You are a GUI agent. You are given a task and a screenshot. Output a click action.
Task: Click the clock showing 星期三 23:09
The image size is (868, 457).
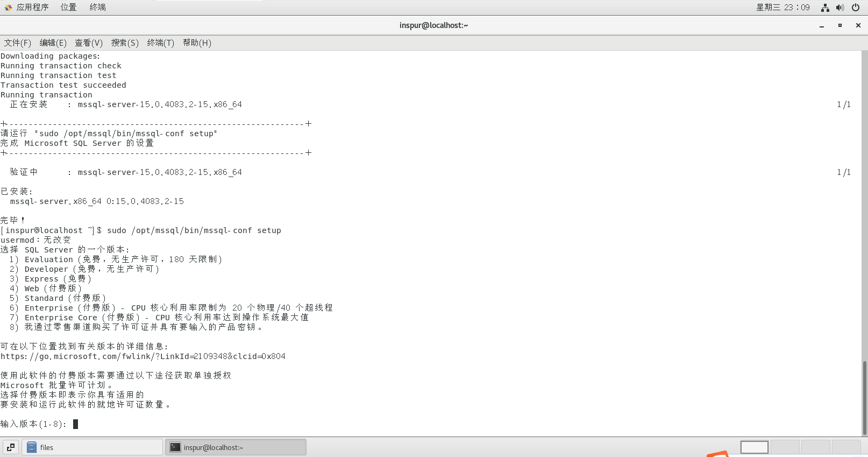tap(782, 7)
